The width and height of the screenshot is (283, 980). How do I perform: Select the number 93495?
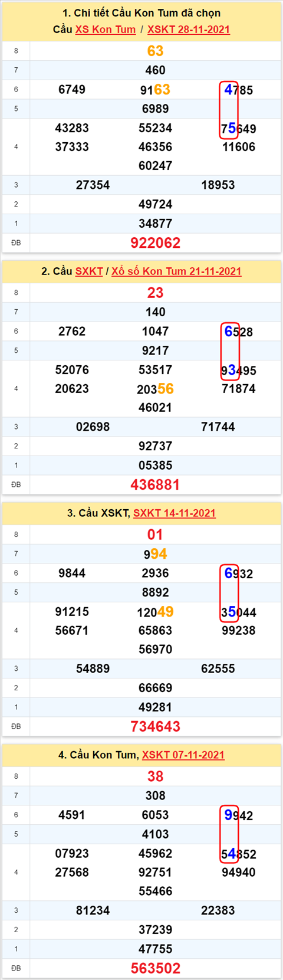(239, 371)
